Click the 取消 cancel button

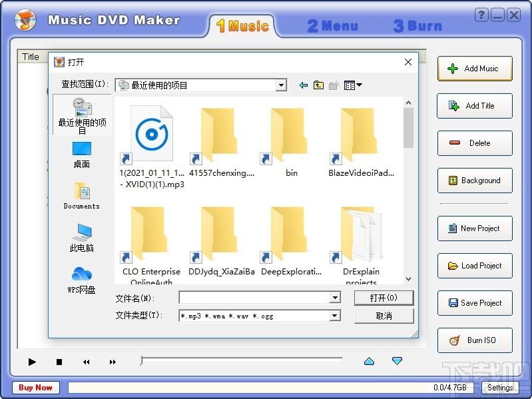(384, 316)
